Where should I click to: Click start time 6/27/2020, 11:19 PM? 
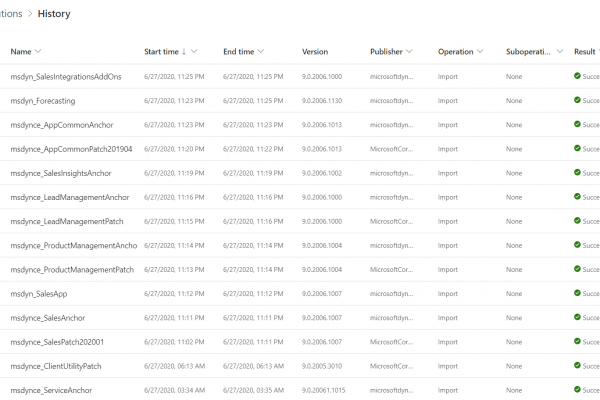coord(174,173)
